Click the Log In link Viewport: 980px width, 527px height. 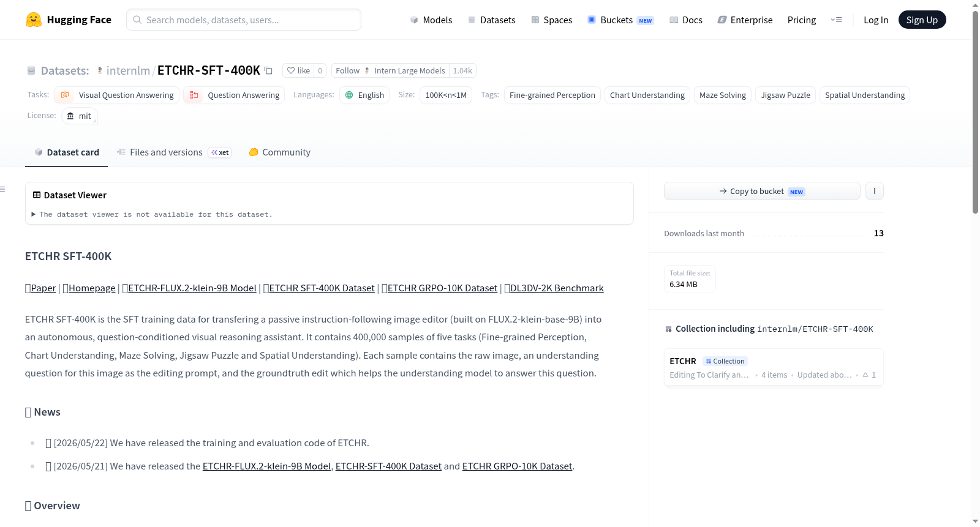click(876, 20)
